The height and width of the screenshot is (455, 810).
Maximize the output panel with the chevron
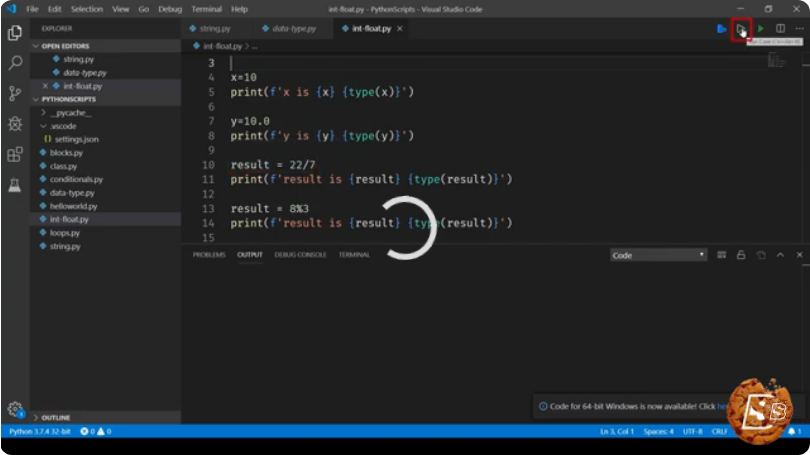coord(780,255)
